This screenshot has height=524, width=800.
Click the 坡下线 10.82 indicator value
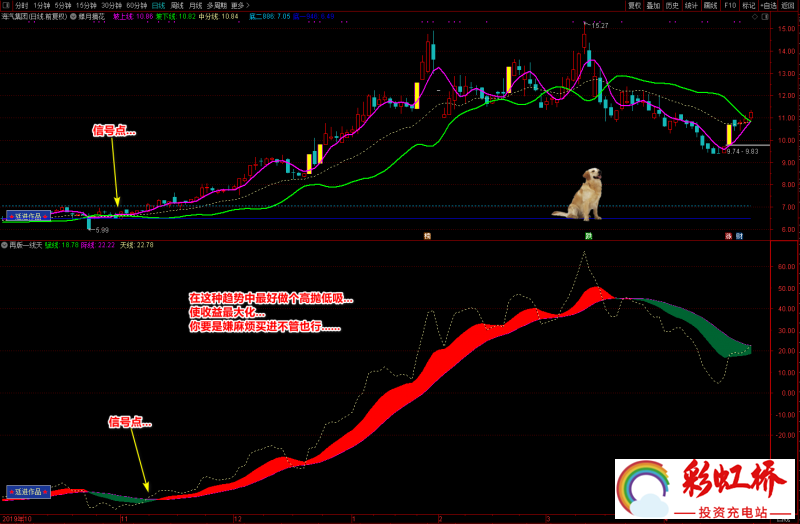(176, 17)
